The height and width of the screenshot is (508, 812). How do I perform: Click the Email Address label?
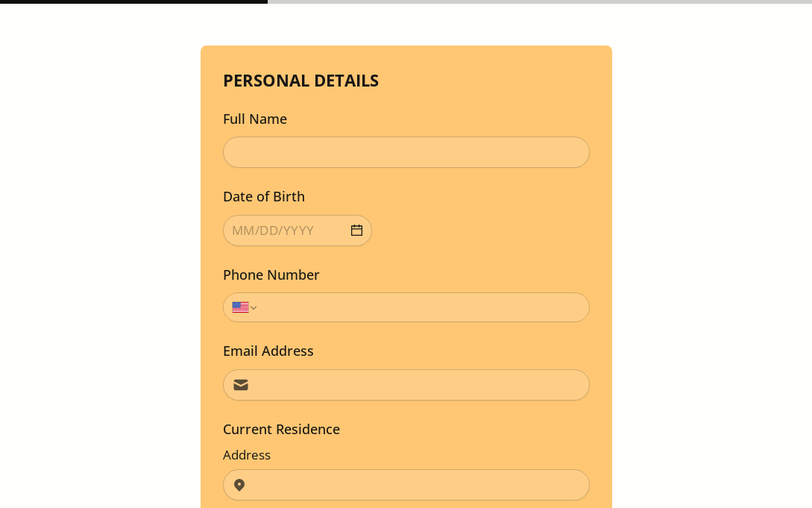[268, 351]
